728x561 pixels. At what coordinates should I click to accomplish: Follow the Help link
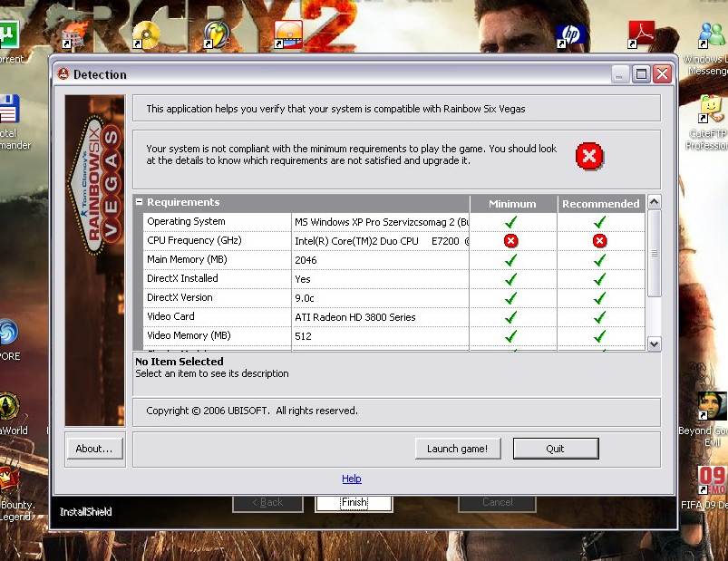coord(352,479)
